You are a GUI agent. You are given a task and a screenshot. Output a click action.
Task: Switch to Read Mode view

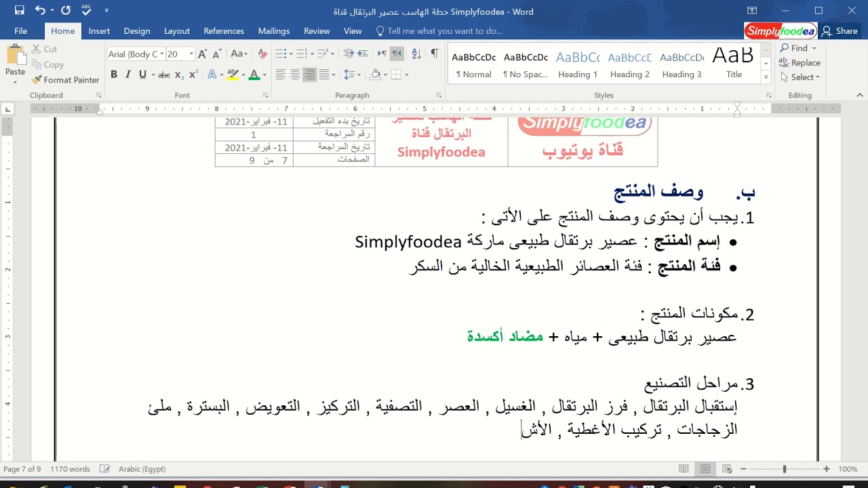(684, 469)
